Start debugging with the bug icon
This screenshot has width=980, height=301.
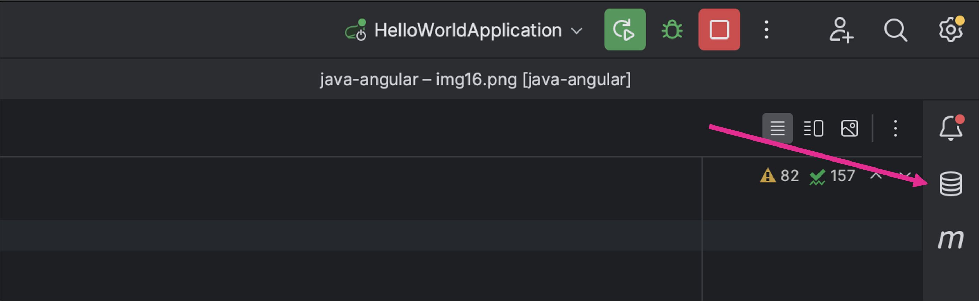[672, 30]
